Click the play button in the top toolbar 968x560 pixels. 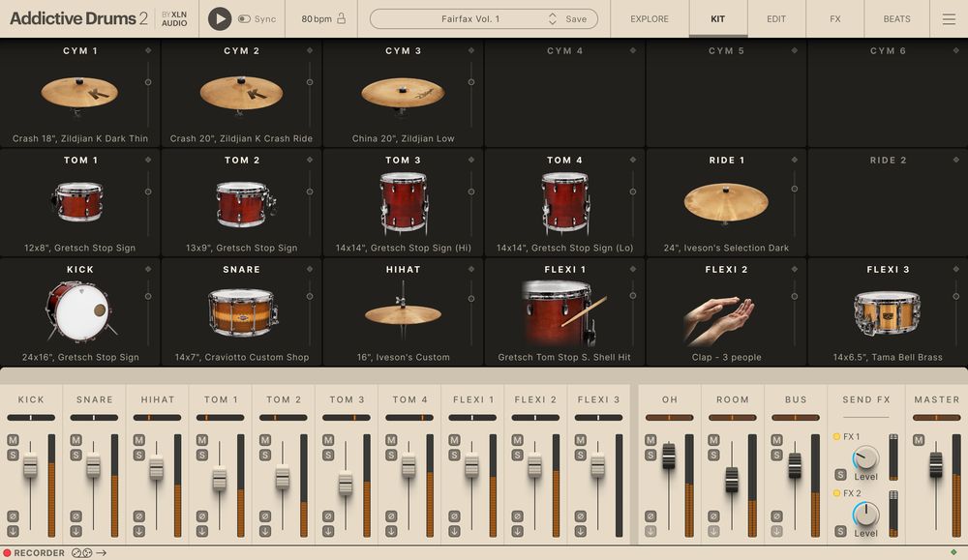[x=222, y=18]
